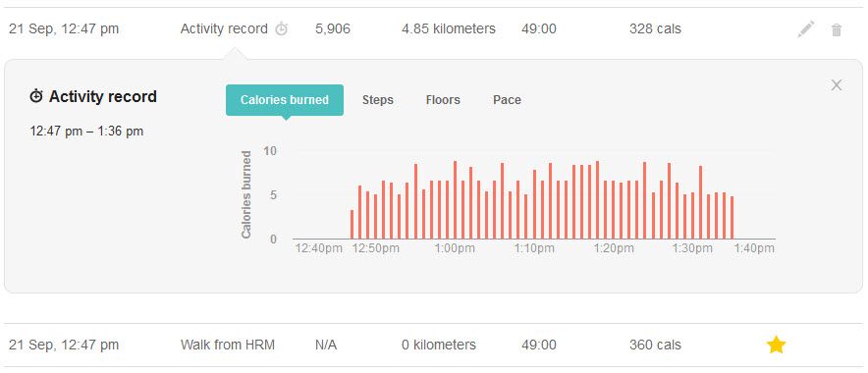Click the pencil edit icon for Activity record
The image size is (868, 373).
(x=806, y=28)
